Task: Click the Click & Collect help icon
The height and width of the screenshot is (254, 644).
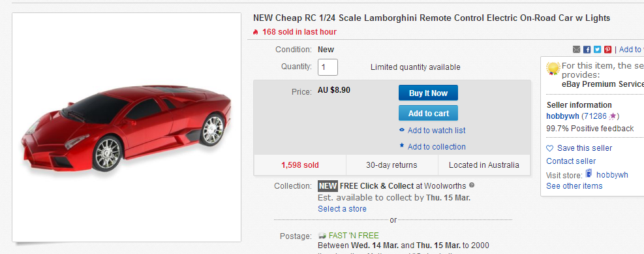Action: pyautogui.click(x=472, y=185)
